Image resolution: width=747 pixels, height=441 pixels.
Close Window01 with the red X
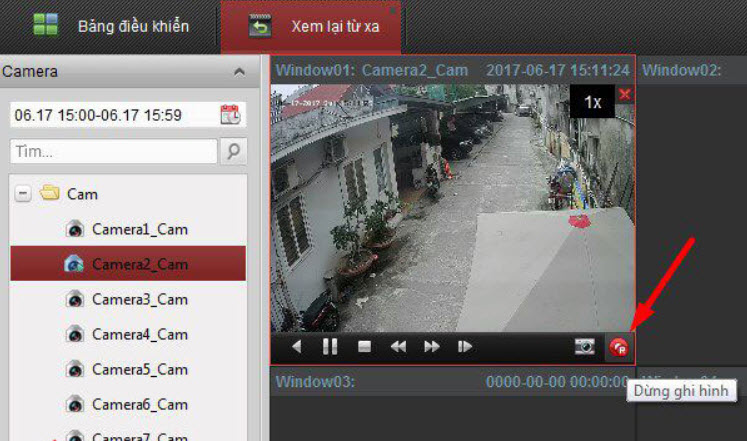coord(625,94)
